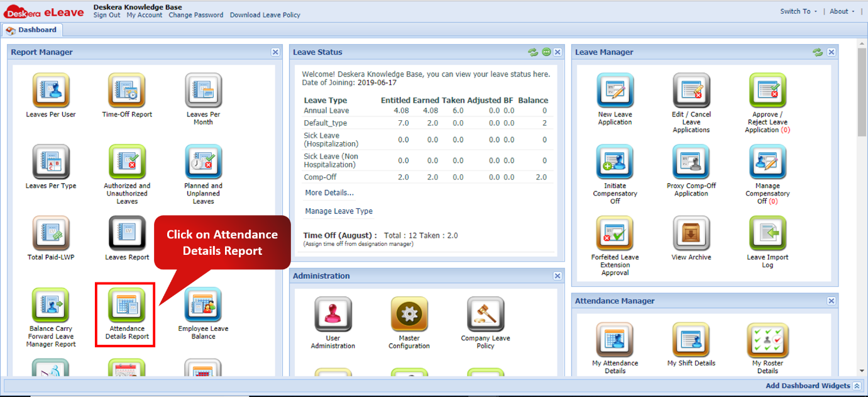
Task: Click the page vertical scrollbar
Action: 862,91
